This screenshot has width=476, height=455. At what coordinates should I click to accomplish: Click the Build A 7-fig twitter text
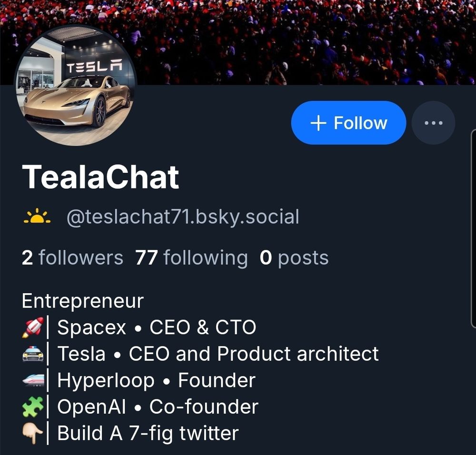tap(148, 434)
